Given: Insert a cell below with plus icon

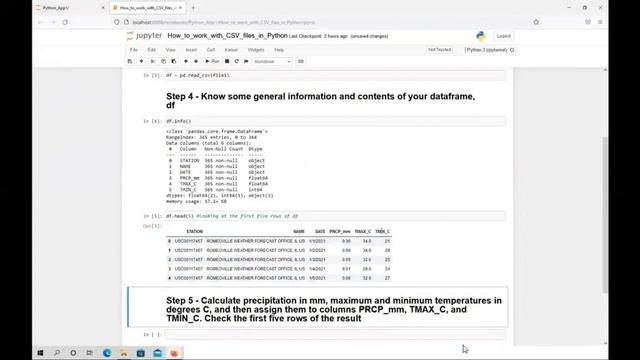Looking at the screenshot, I should point(141,61).
